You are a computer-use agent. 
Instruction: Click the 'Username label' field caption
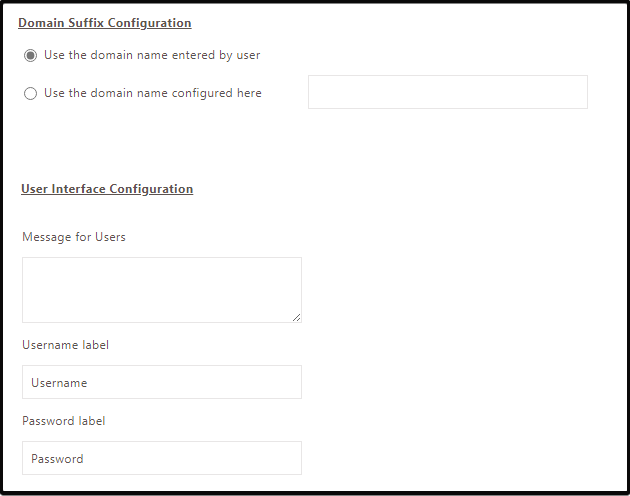pos(66,345)
